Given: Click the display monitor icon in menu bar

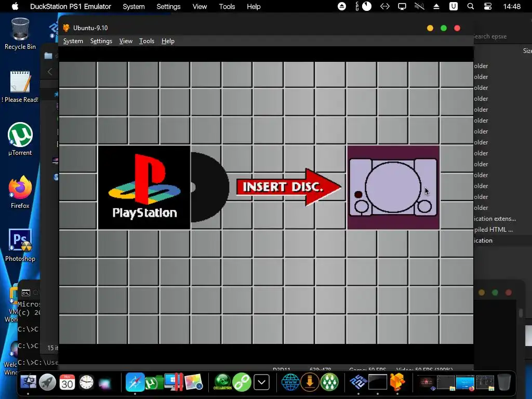Looking at the screenshot, I should coord(402,6).
